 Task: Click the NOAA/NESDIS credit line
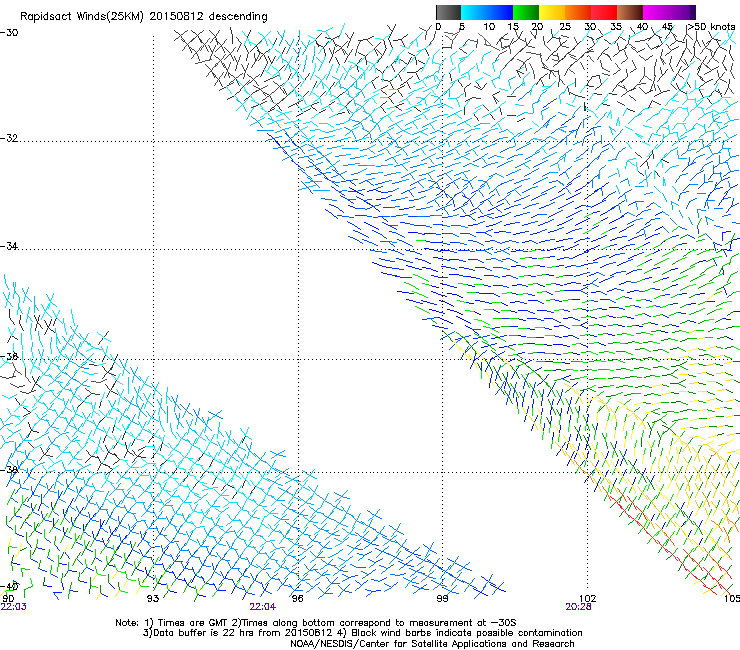coord(432,644)
